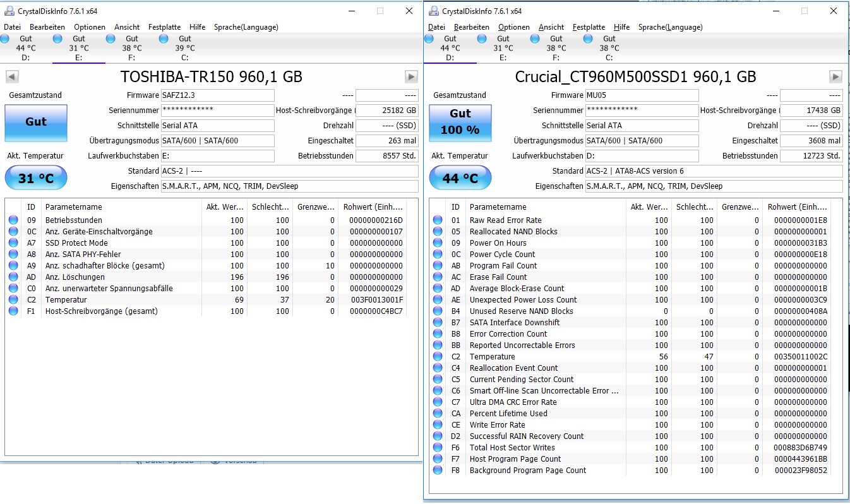Select disk E: 31 °C in left window
Viewport: 850px width, 504px height.
click(x=79, y=48)
